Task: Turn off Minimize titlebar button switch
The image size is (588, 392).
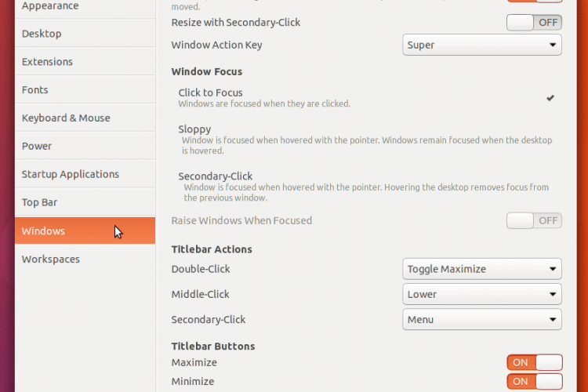Action: (534, 382)
